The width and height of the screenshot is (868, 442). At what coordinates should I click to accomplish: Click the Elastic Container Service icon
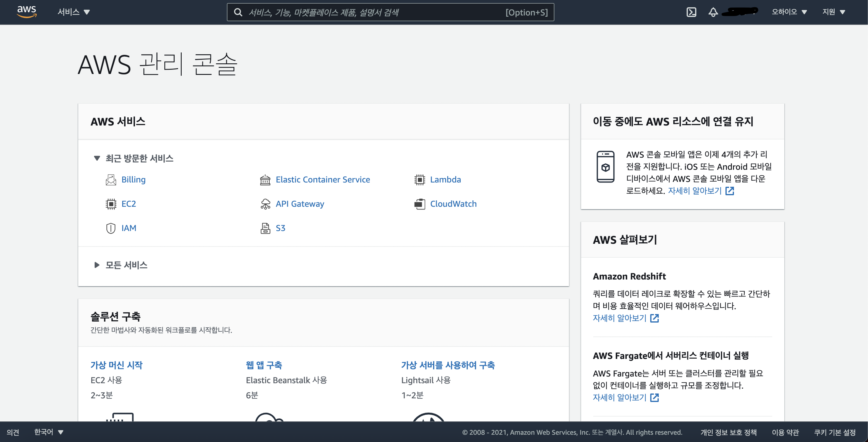point(265,180)
